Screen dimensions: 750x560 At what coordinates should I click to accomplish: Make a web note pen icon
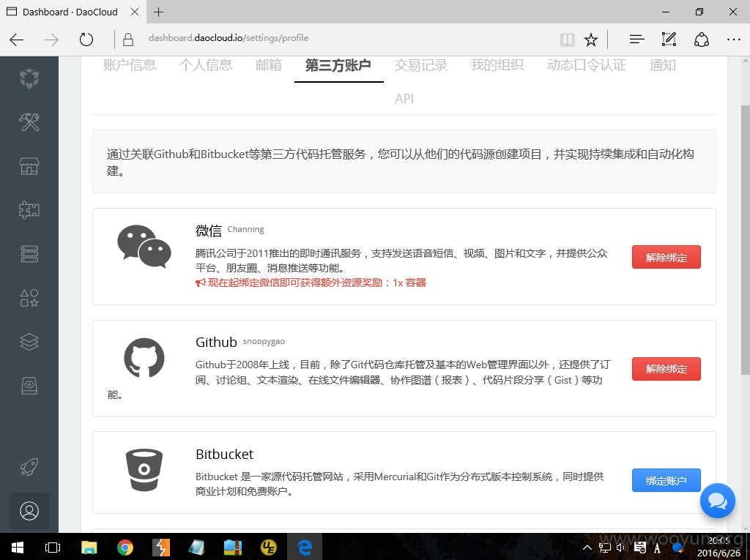click(x=669, y=40)
